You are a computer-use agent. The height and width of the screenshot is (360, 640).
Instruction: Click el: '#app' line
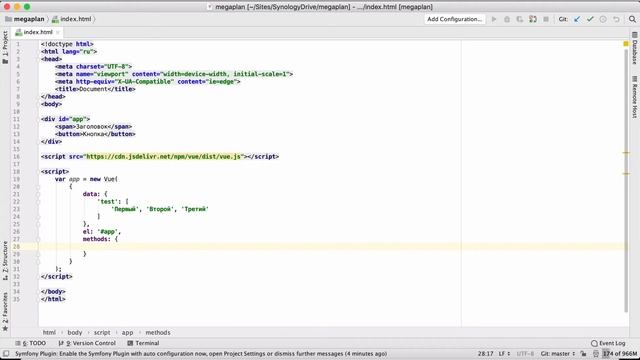[x=102, y=231]
